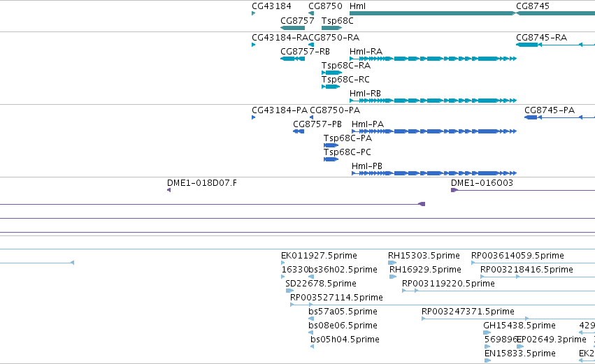Select EST RH15303.5prime

tap(424, 256)
